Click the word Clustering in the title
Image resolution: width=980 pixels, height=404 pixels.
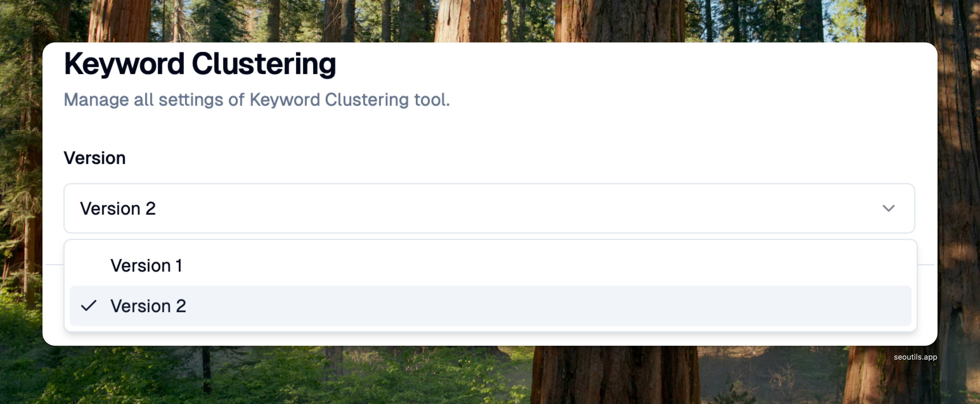264,64
